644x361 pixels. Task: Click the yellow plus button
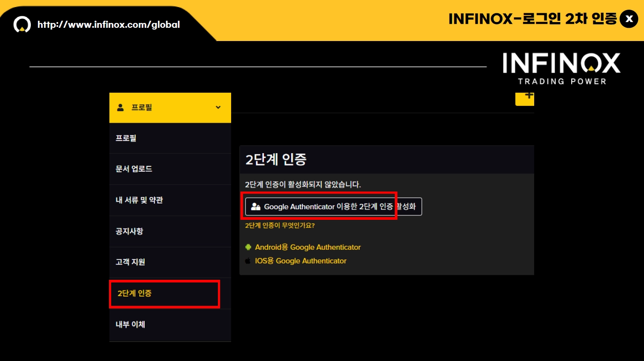[525, 99]
